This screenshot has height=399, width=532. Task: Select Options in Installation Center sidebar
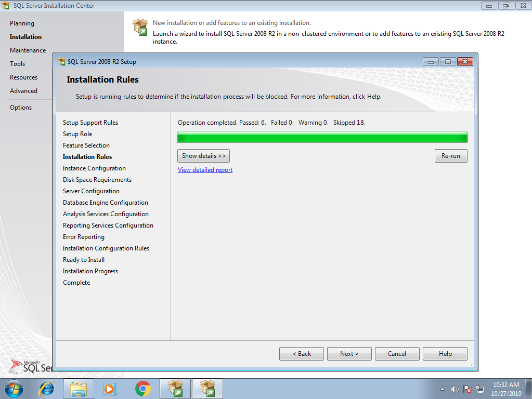click(x=21, y=108)
